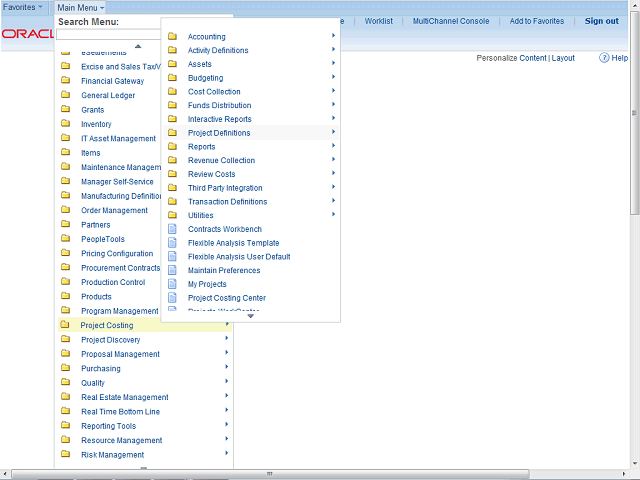Click the Grants folder icon
The height and width of the screenshot is (480, 640).
[x=65, y=109]
